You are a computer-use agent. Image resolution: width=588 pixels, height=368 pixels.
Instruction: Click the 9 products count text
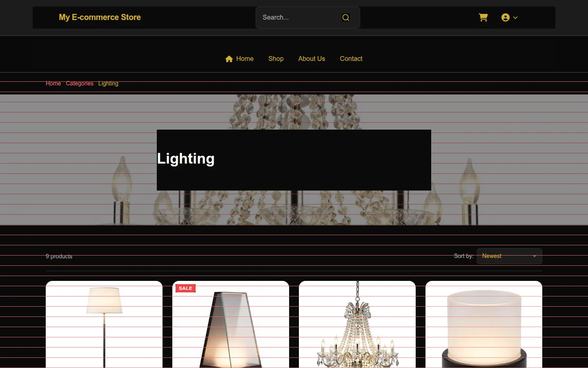tap(59, 256)
